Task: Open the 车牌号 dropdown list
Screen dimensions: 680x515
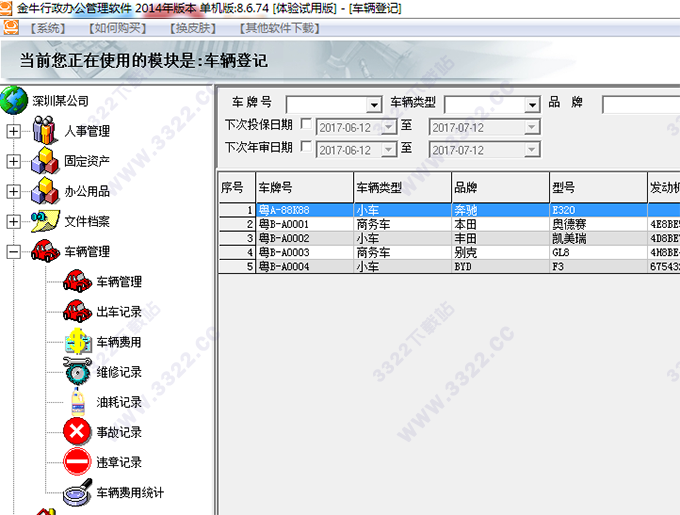Action: coord(373,104)
